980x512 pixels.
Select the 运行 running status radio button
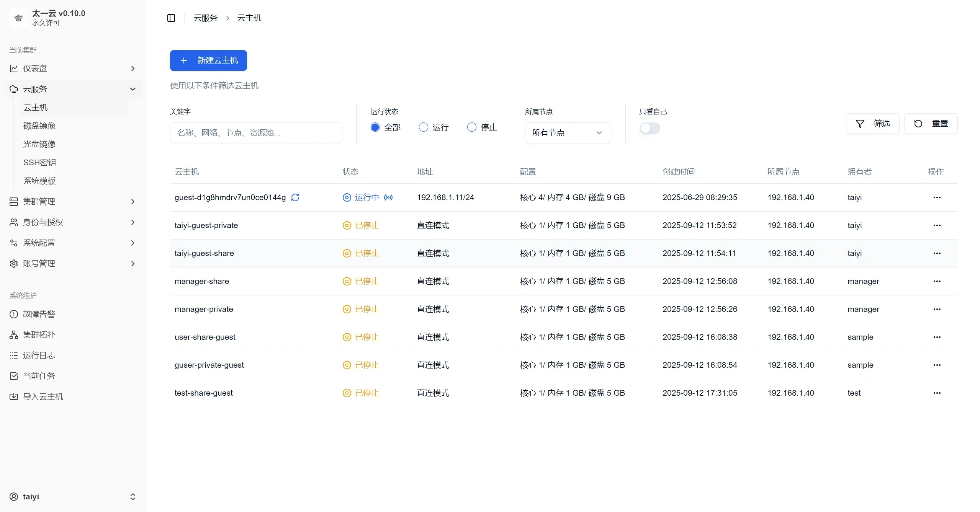pyautogui.click(x=423, y=127)
